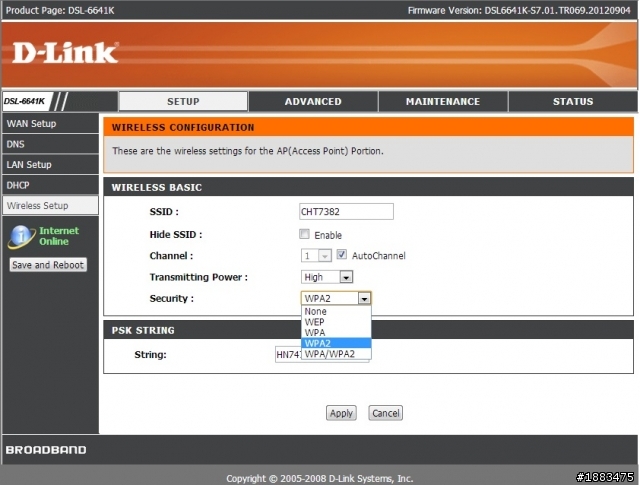
Task: Choose None in the Security list
Action: (x=336, y=311)
